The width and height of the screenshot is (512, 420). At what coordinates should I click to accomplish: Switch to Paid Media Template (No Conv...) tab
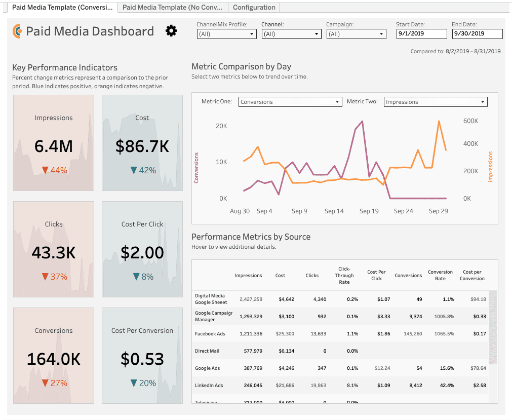172,7
